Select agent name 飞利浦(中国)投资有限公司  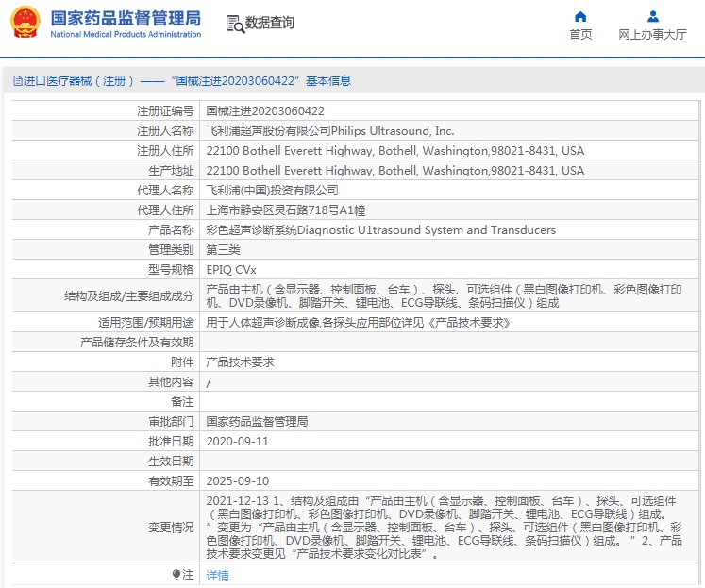[272, 190]
